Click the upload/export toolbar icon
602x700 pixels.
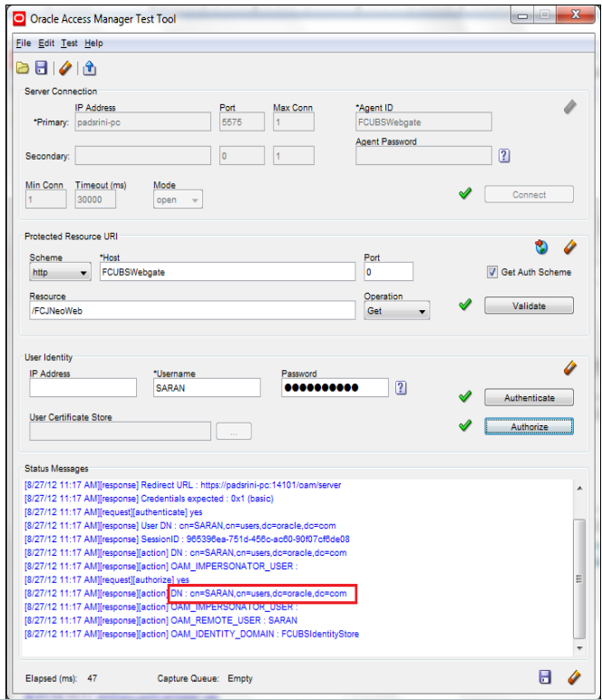(x=89, y=68)
